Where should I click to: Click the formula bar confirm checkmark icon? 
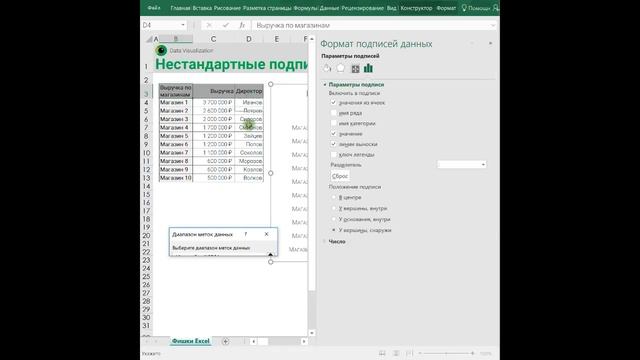[226, 25]
